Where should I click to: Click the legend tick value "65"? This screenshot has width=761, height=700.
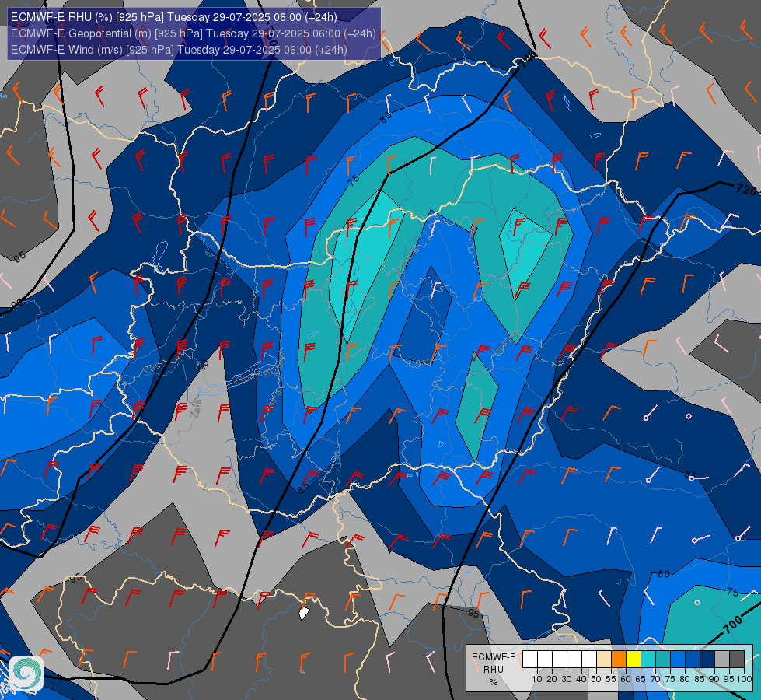tap(641, 679)
